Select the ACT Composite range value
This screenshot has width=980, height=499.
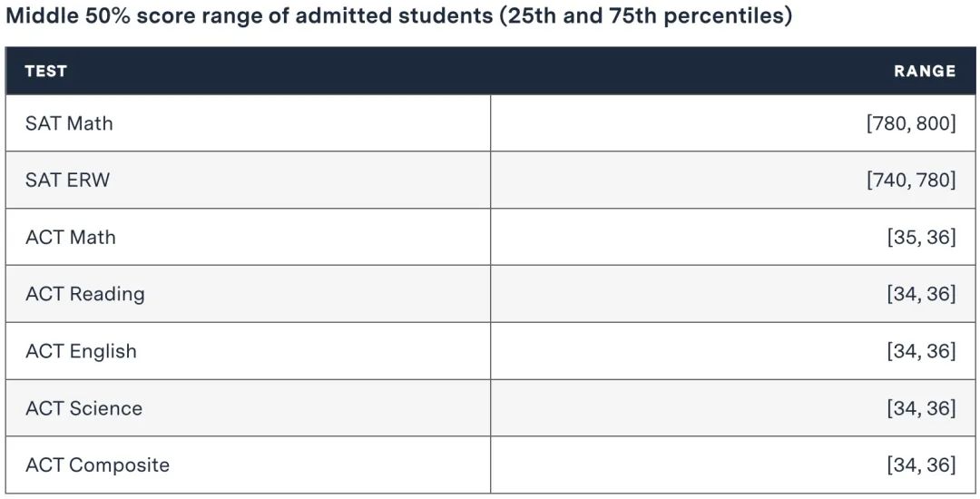click(920, 465)
